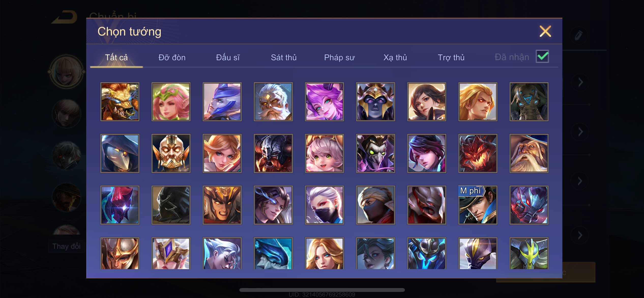
Task: Pick the white-bearded old hero with gem
Action: pyautogui.click(x=273, y=102)
